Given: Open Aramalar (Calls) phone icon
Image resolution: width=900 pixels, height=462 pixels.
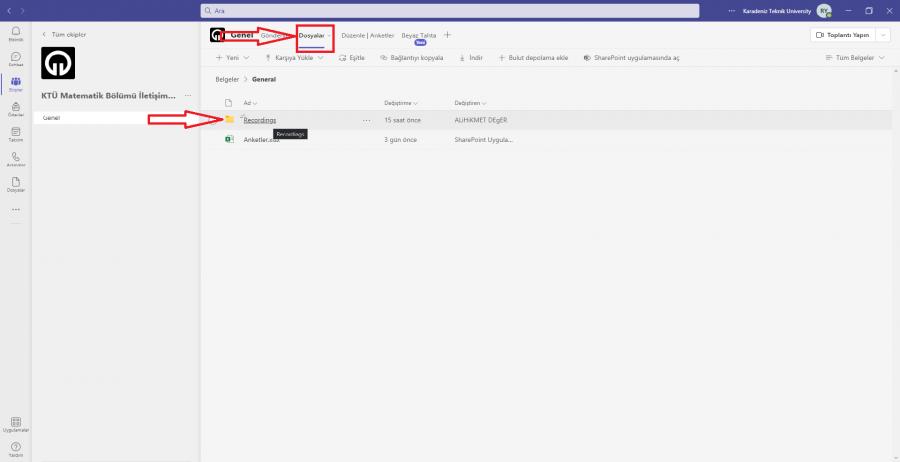Looking at the screenshot, I should [15, 158].
